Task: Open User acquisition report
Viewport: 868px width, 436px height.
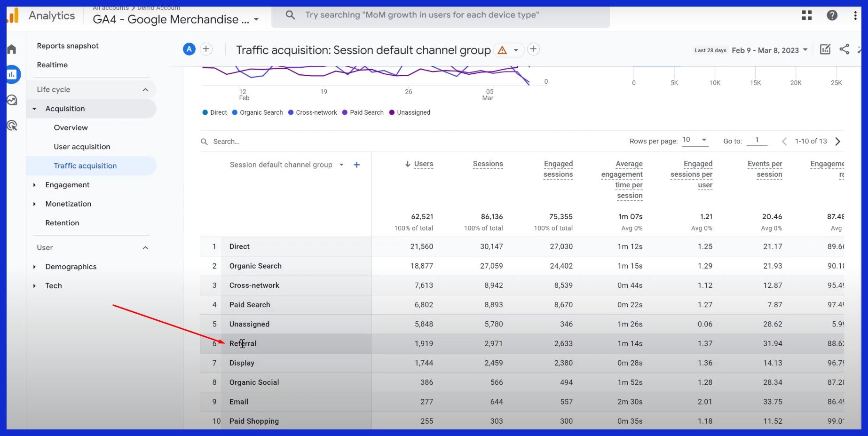Action: 82,147
